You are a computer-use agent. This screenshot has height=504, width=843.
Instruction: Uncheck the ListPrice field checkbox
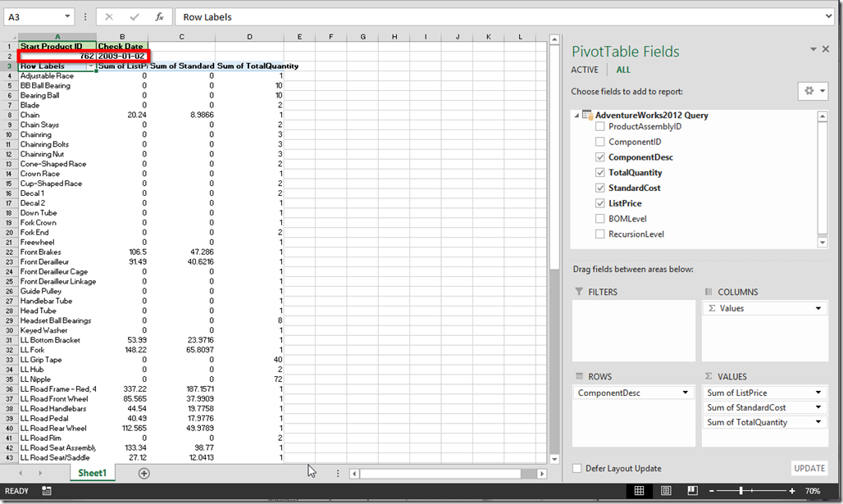click(600, 203)
